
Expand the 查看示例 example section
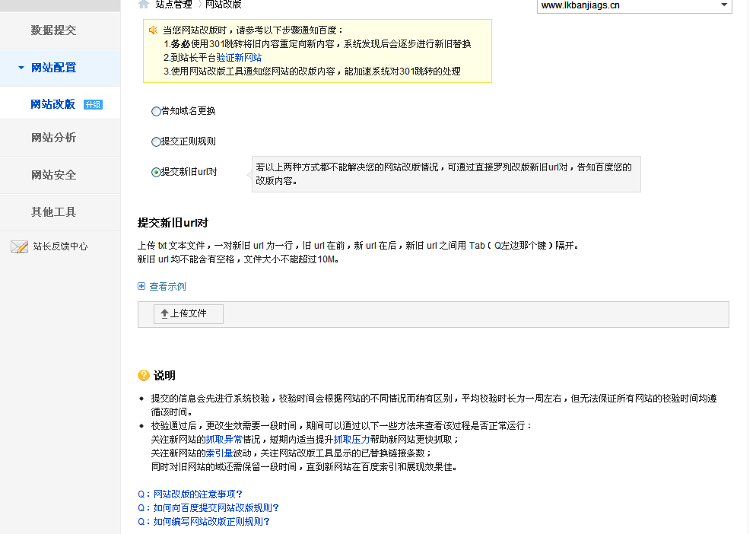pyautogui.click(x=167, y=287)
